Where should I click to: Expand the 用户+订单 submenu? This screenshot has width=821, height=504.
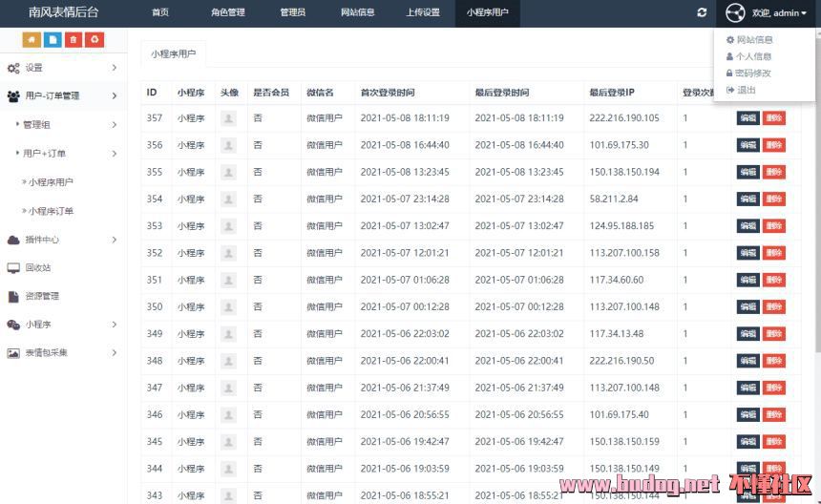pyautogui.click(x=115, y=154)
